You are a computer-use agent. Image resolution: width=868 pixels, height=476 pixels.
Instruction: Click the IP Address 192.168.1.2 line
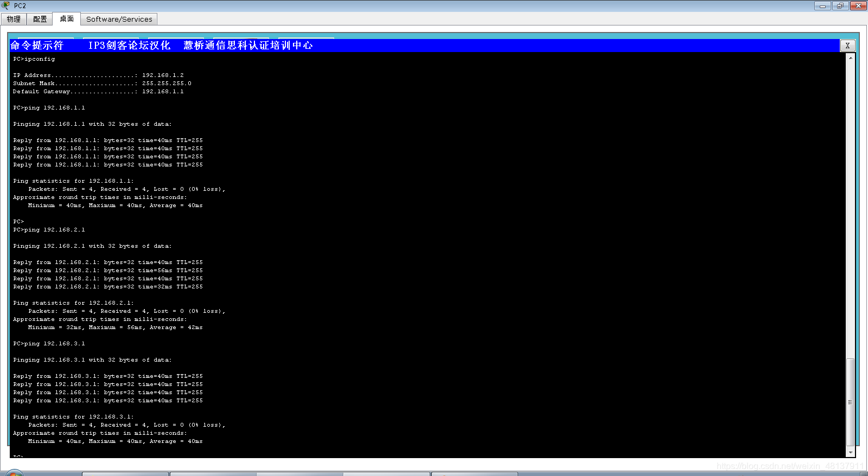point(98,75)
